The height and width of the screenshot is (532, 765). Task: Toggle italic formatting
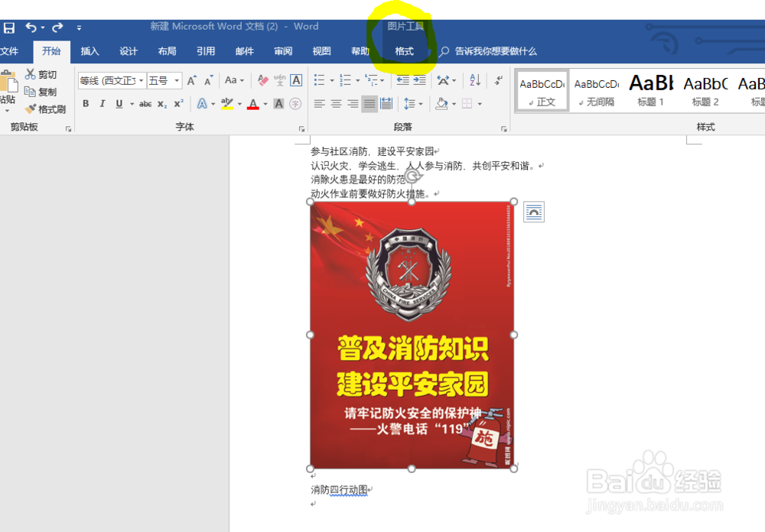point(103,104)
